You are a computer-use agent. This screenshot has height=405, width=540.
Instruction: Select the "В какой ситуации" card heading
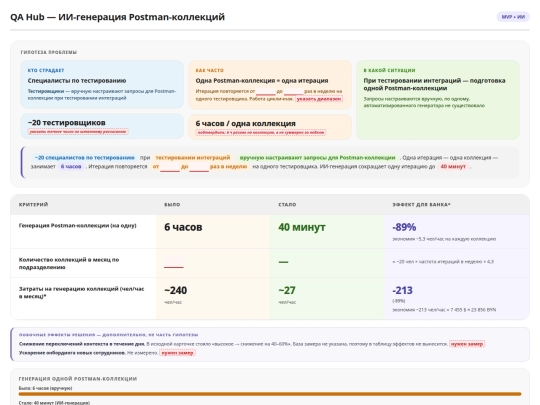(389, 70)
